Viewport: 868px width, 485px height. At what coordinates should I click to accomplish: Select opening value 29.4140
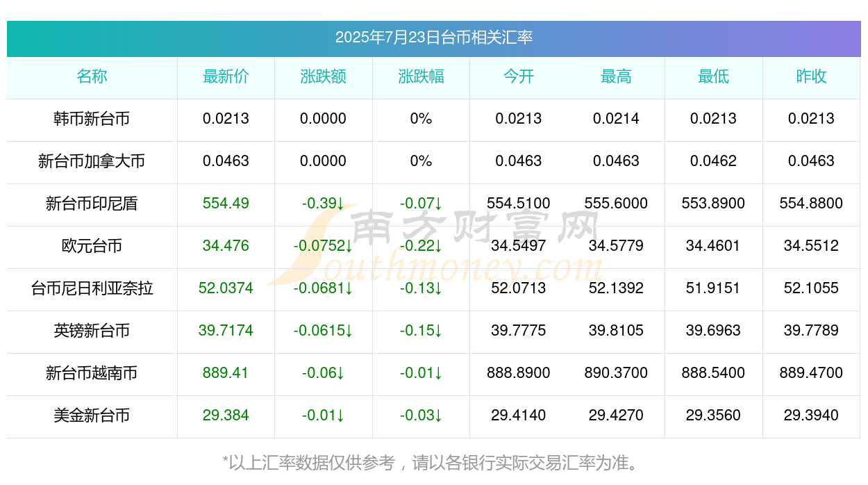[519, 416]
